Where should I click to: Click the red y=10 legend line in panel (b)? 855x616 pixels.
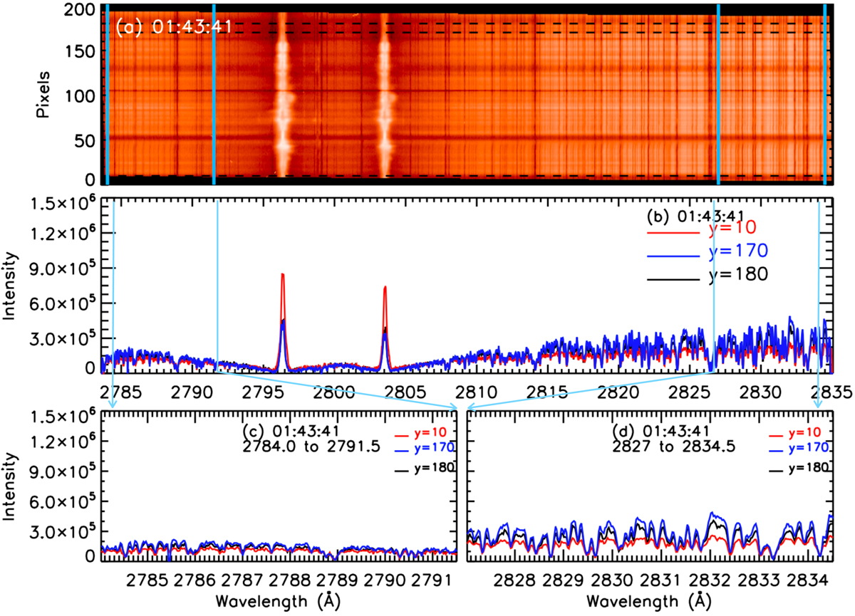pyautogui.click(x=671, y=232)
